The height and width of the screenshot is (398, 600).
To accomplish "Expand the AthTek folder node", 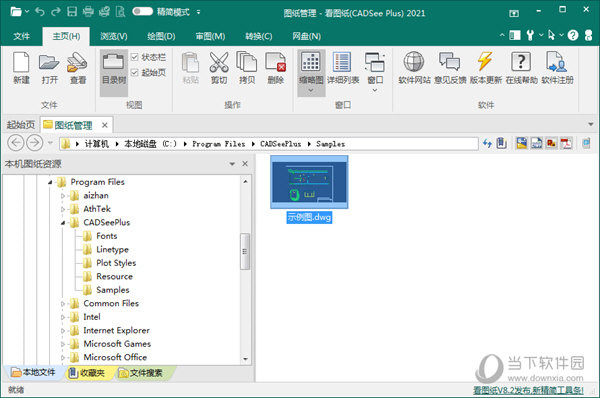I will [63, 209].
